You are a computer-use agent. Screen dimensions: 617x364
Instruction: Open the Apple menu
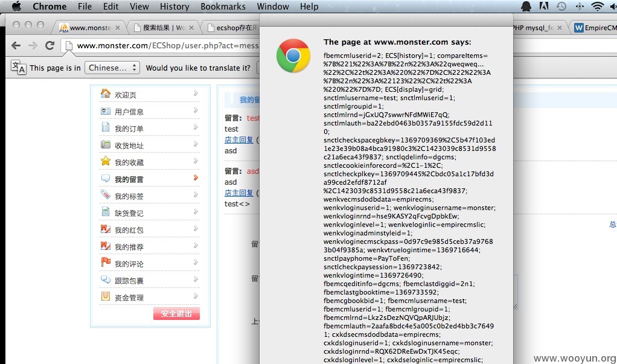coord(16,6)
